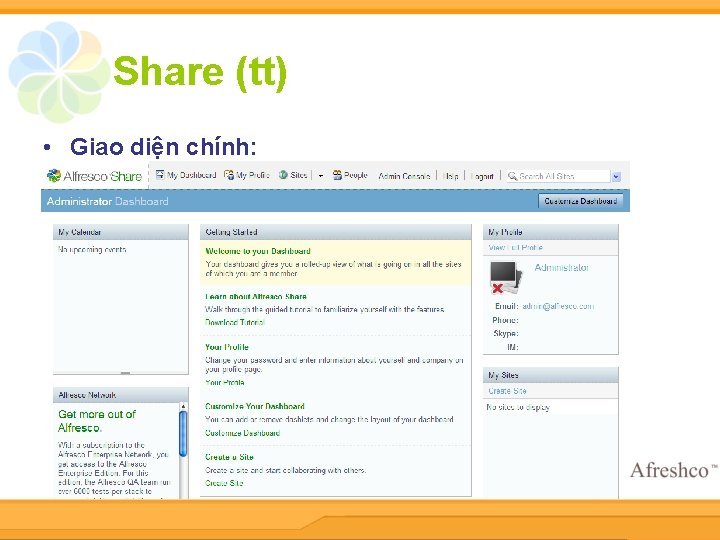This screenshot has height=540, width=720.
Task: Click 'Create a Site' heading
Action: tap(229, 457)
